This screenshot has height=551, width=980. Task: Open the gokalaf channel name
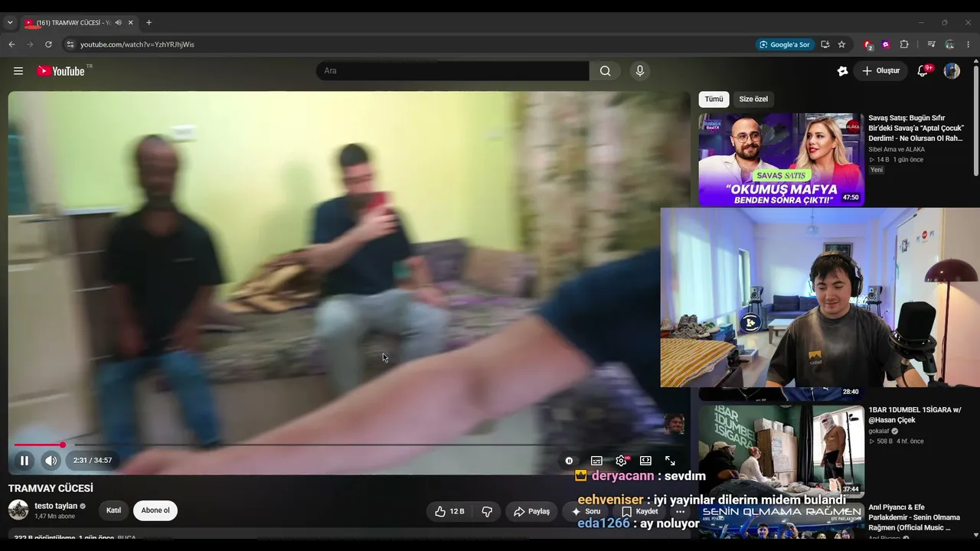[x=880, y=431]
